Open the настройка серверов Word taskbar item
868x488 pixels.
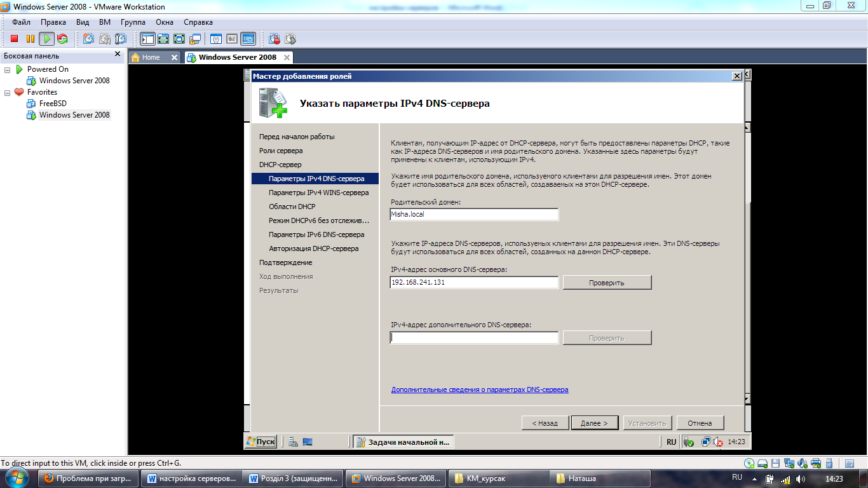[x=192, y=478]
